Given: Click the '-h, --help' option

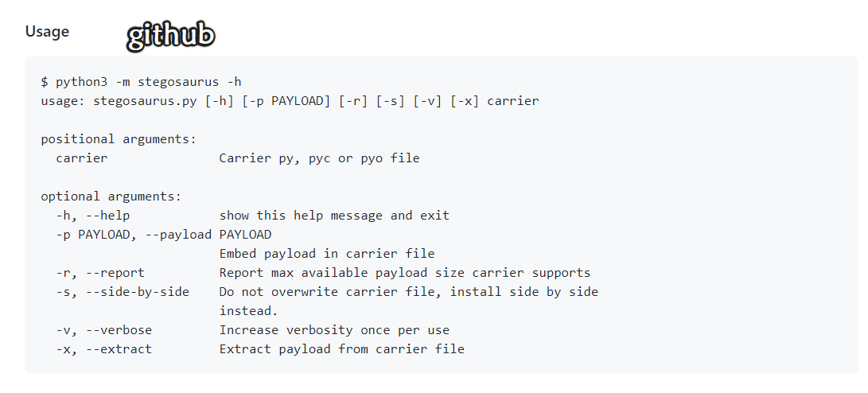Looking at the screenshot, I should pyautogui.click(x=92, y=216).
